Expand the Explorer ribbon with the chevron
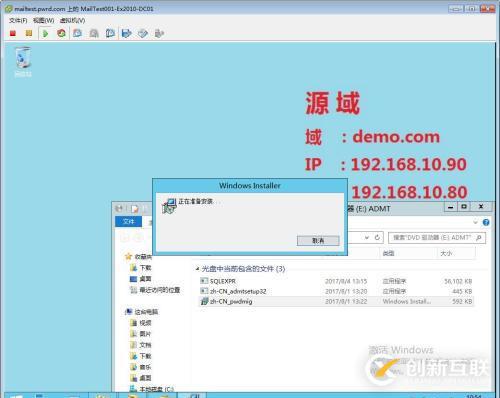This screenshot has width=500, height=398. tap(476, 222)
